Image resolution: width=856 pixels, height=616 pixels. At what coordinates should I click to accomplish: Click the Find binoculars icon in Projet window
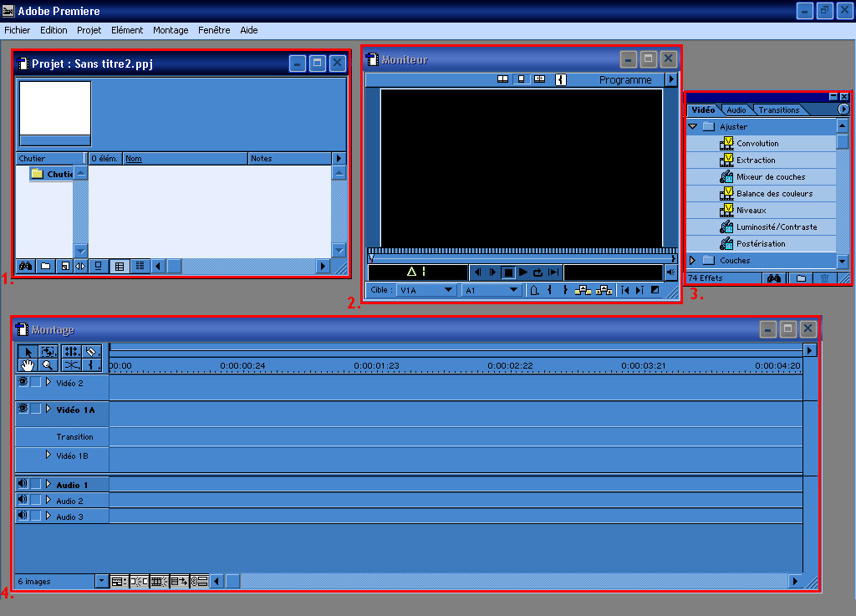pyautogui.click(x=26, y=267)
